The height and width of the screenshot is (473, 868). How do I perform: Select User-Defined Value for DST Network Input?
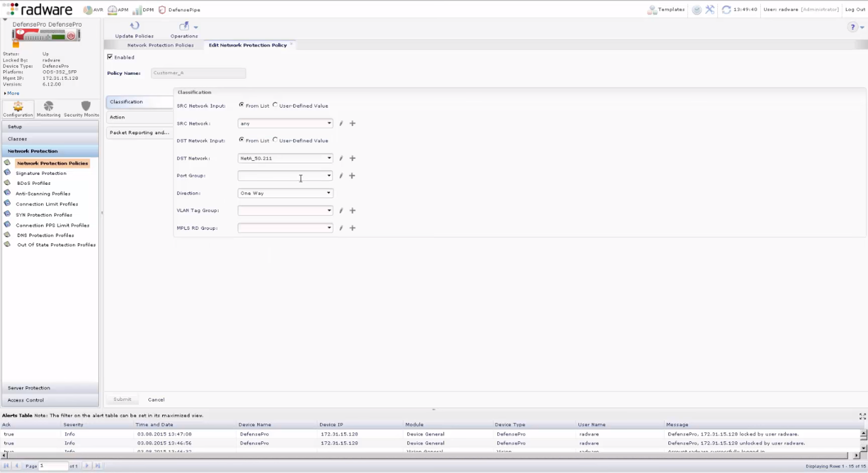(x=275, y=140)
